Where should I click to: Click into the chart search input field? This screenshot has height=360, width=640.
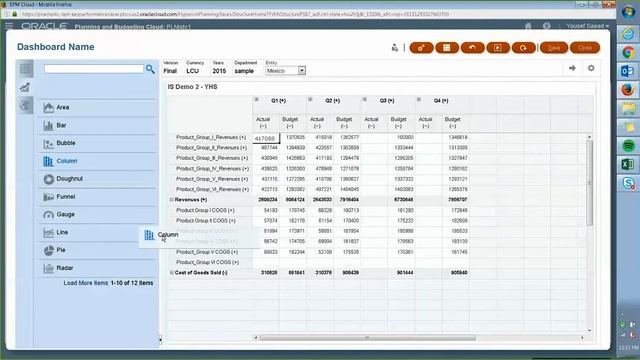tap(94, 69)
